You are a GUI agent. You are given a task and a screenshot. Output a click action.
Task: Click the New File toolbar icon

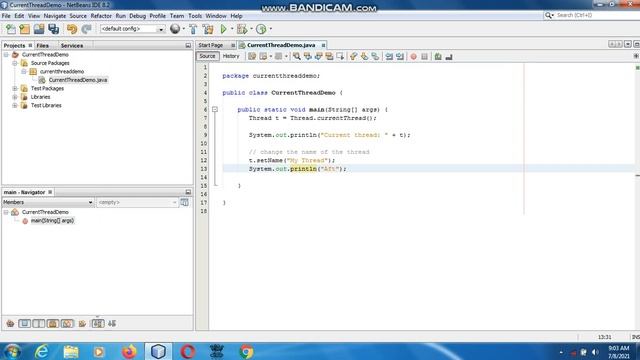coord(11,29)
